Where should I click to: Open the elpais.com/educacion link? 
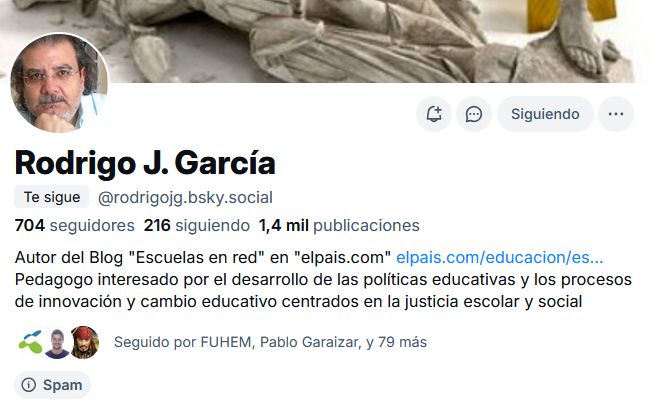pyautogui.click(x=499, y=257)
